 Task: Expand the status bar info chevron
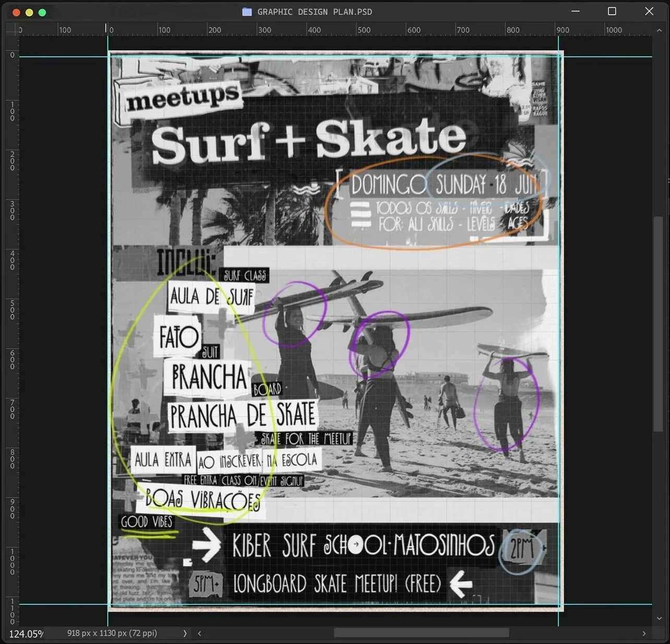(185, 633)
